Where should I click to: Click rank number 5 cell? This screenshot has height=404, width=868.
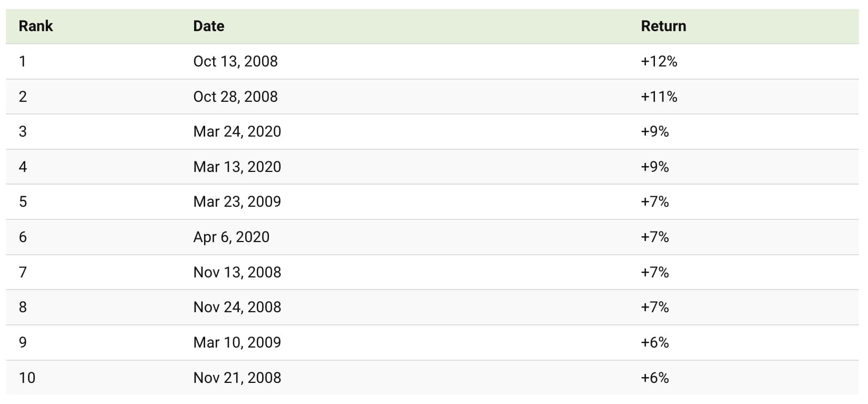coord(23,201)
